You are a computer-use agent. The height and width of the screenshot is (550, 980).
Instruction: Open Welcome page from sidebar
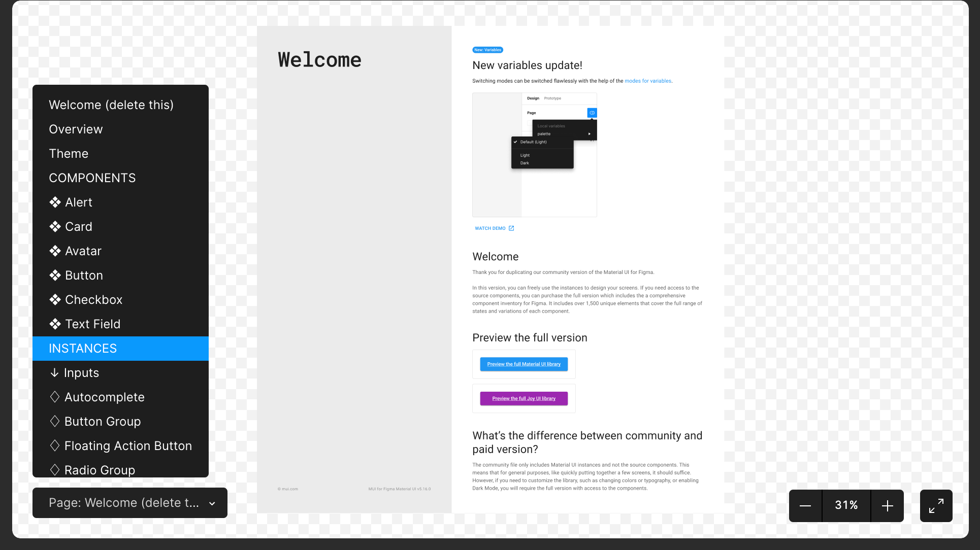click(x=112, y=105)
